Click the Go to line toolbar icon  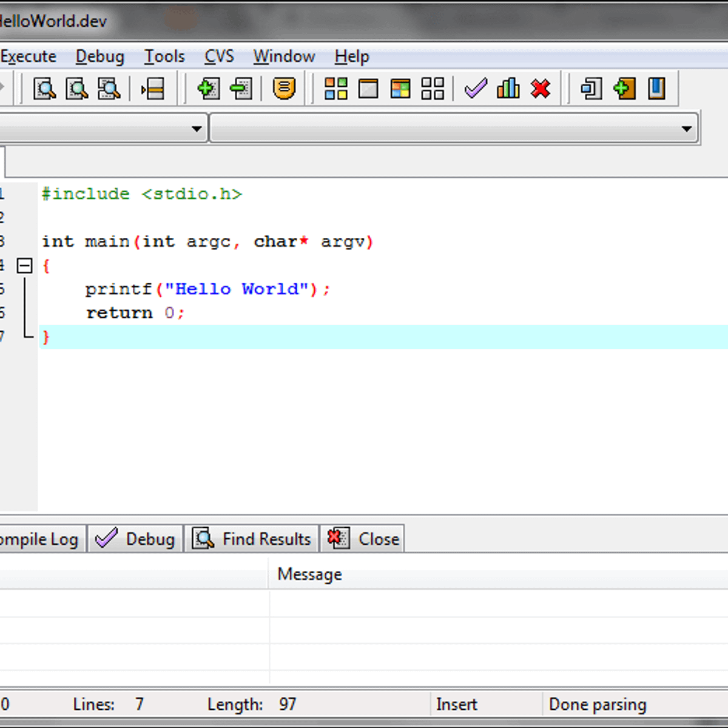[x=152, y=89]
